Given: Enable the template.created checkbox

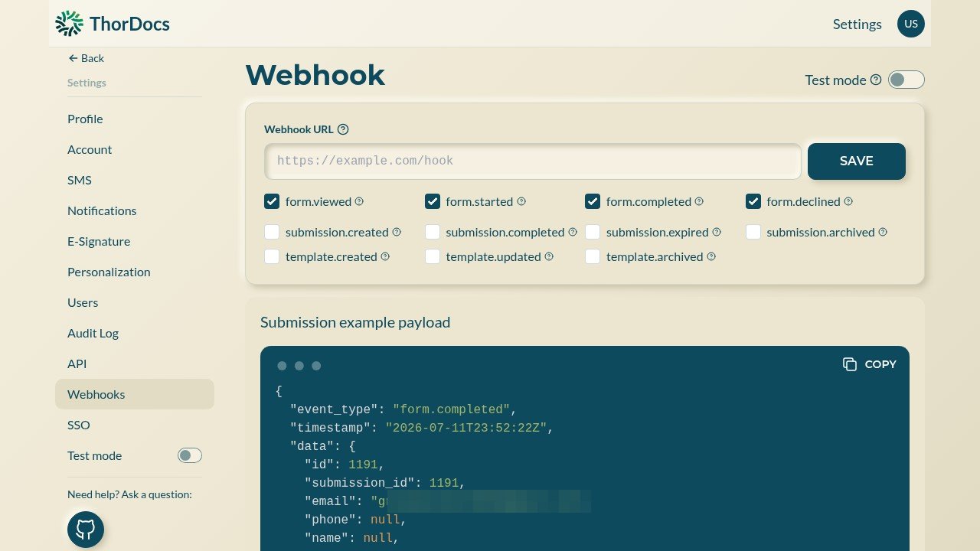Looking at the screenshot, I should coord(272,256).
